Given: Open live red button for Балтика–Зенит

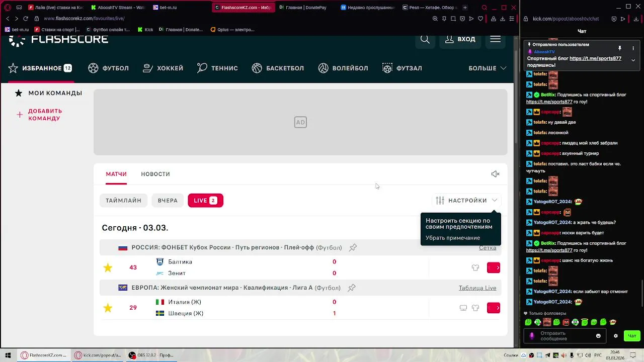Looking at the screenshot, I should tap(494, 267).
